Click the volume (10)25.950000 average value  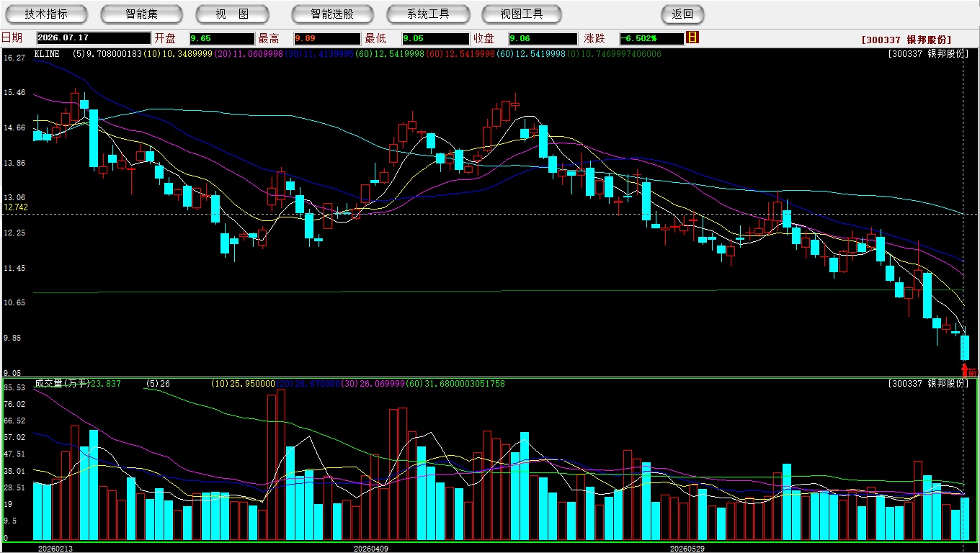(243, 384)
